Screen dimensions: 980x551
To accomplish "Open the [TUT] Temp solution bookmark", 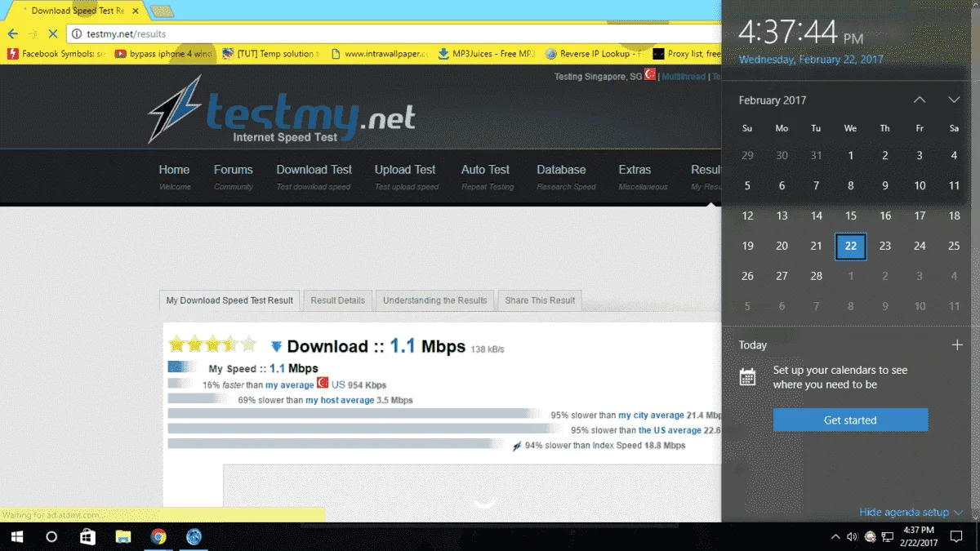I will pos(269,54).
